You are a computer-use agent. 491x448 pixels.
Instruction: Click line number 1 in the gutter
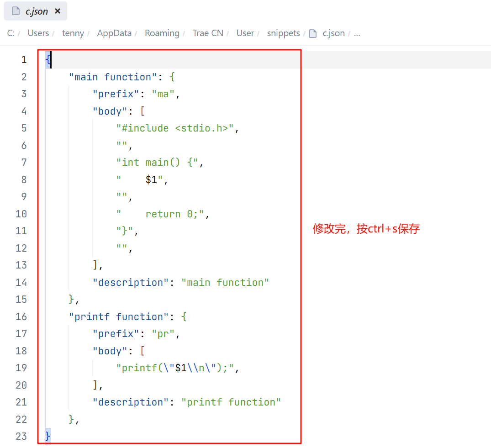coord(24,59)
